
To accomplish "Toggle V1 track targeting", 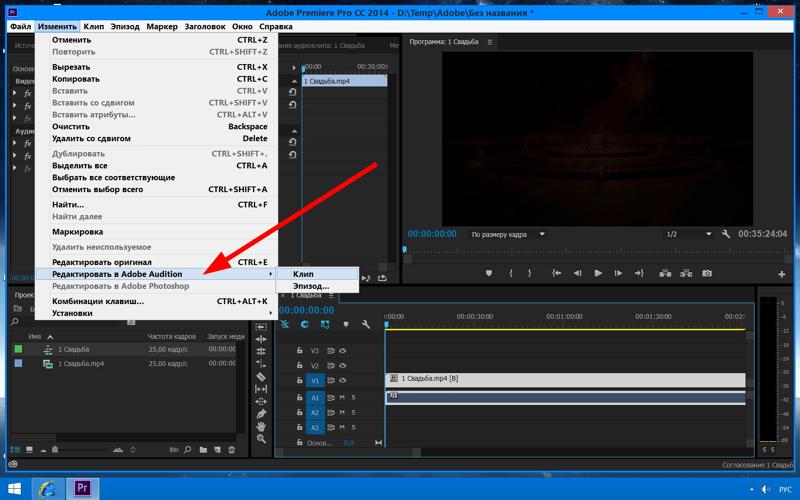I will 315,381.
